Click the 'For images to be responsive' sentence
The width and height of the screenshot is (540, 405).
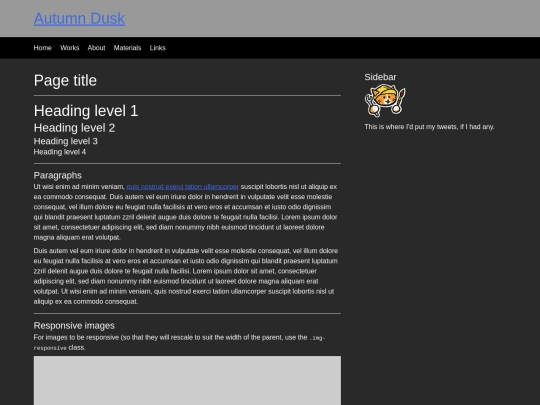pyautogui.click(x=179, y=342)
